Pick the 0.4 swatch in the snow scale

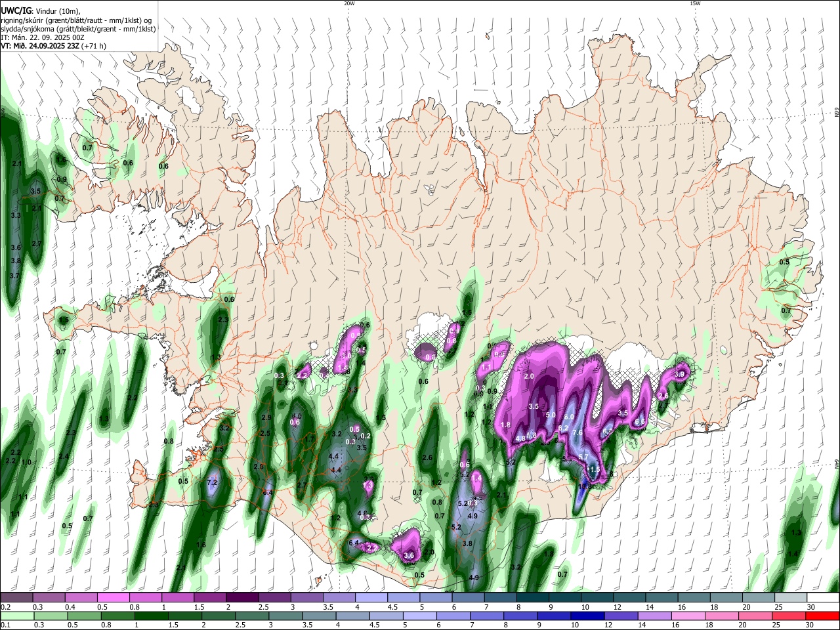(x=81, y=597)
